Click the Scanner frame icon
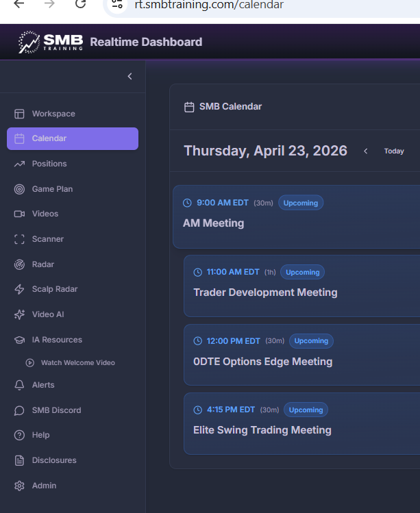 coord(19,239)
